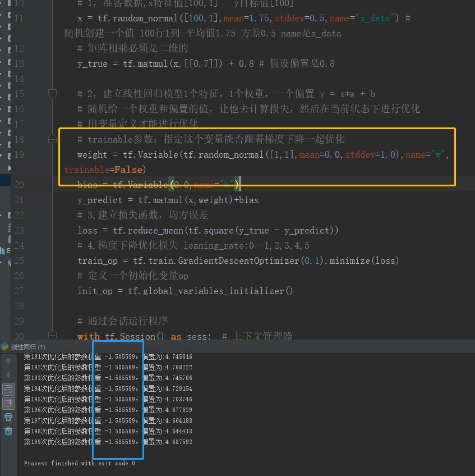Screen dimensions: 475x476
Task: Click comment '建立损失函数，均方误差'
Action: (143, 215)
